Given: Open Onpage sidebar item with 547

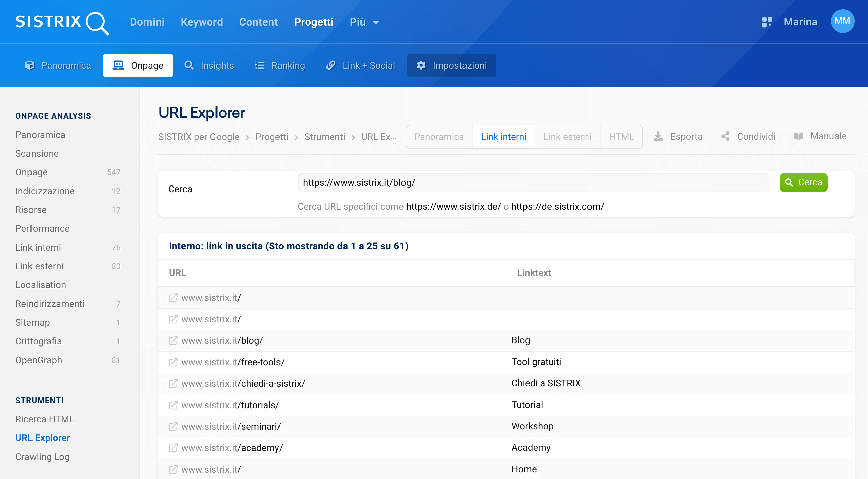Looking at the screenshot, I should pos(68,172).
